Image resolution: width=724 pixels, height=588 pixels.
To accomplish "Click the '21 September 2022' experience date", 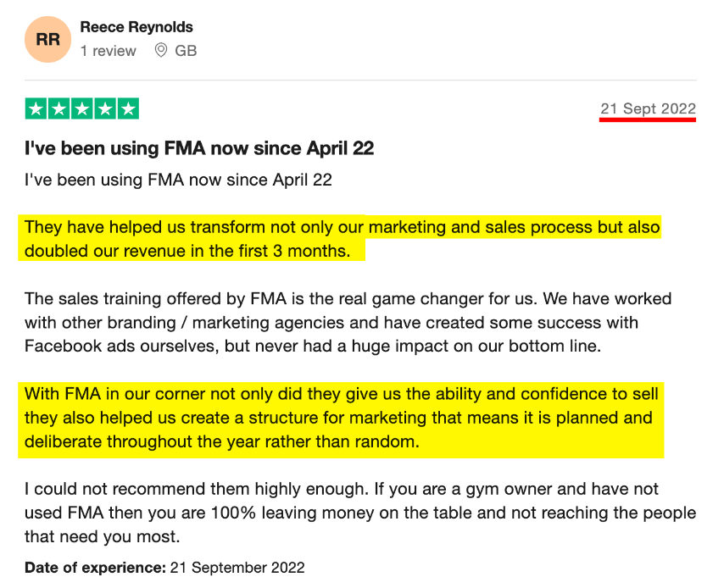I will pos(237,568).
